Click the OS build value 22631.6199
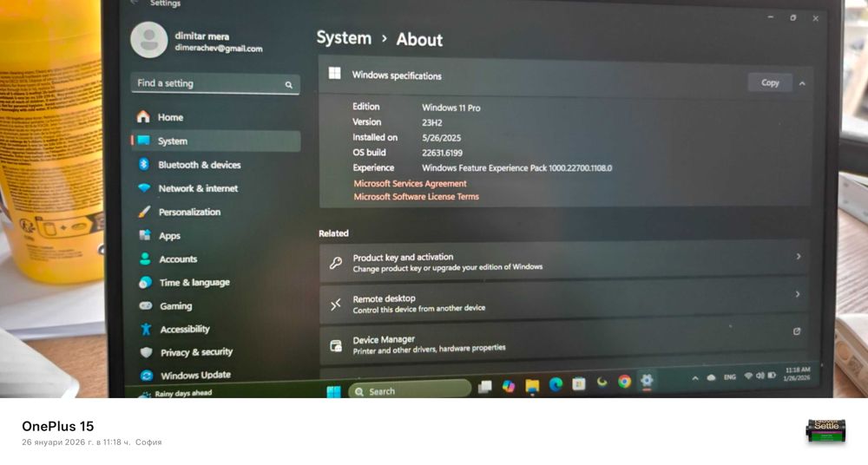This screenshot has width=868, height=465. tap(442, 153)
